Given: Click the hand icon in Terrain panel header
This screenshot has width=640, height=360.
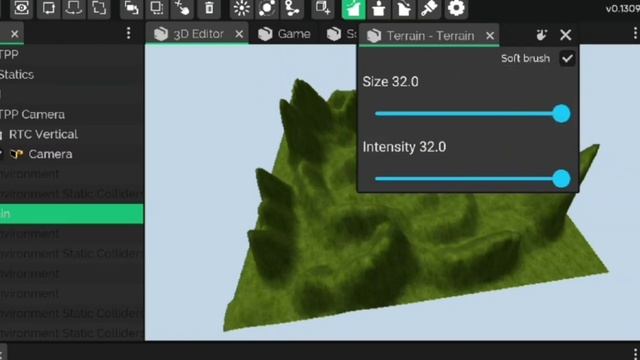Looking at the screenshot, I should (542, 35).
